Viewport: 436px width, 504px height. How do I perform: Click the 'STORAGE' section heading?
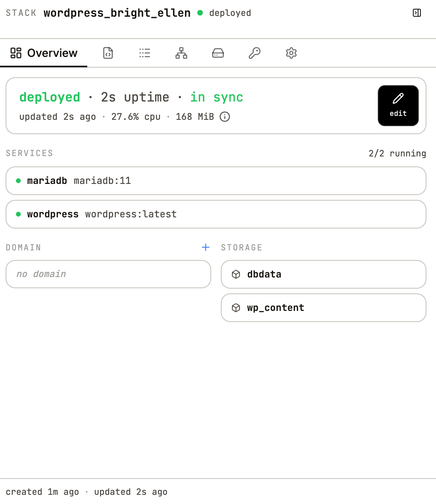tap(242, 247)
